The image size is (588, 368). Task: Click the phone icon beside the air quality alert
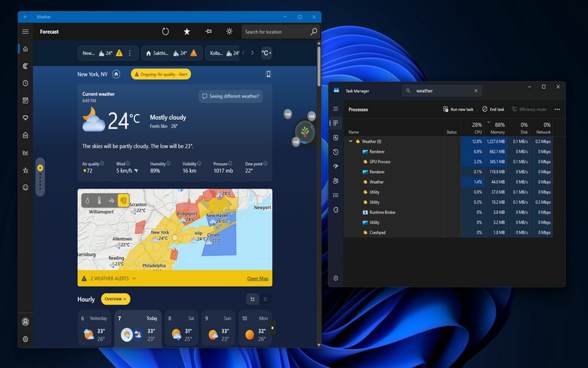268,74
